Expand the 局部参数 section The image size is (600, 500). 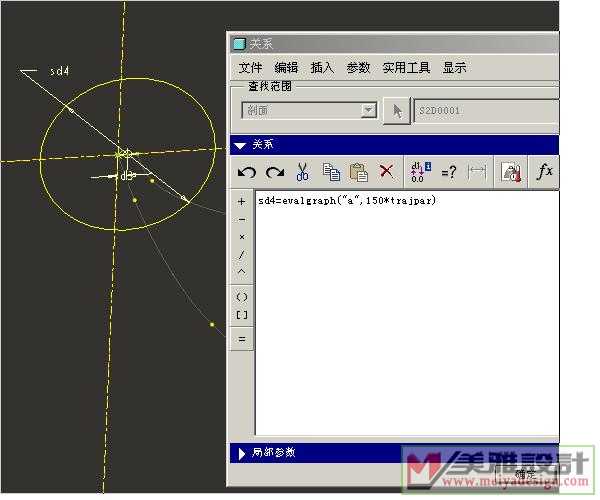coord(241,453)
